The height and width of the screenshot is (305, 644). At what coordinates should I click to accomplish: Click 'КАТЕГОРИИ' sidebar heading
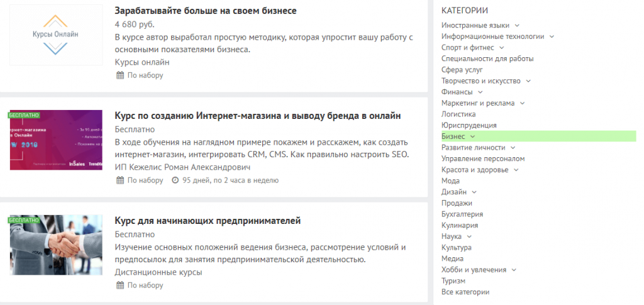tap(465, 11)
